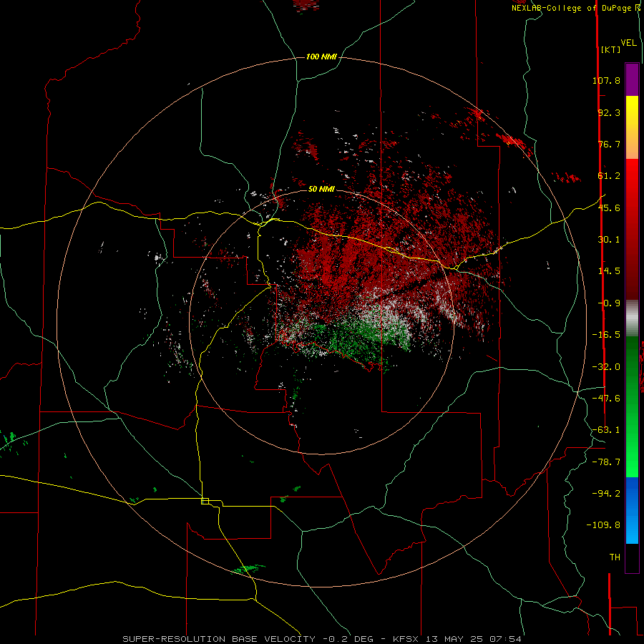Click the TH label under the scale
The width and height of the screenshot is (644, 644).
pos(615,557)
